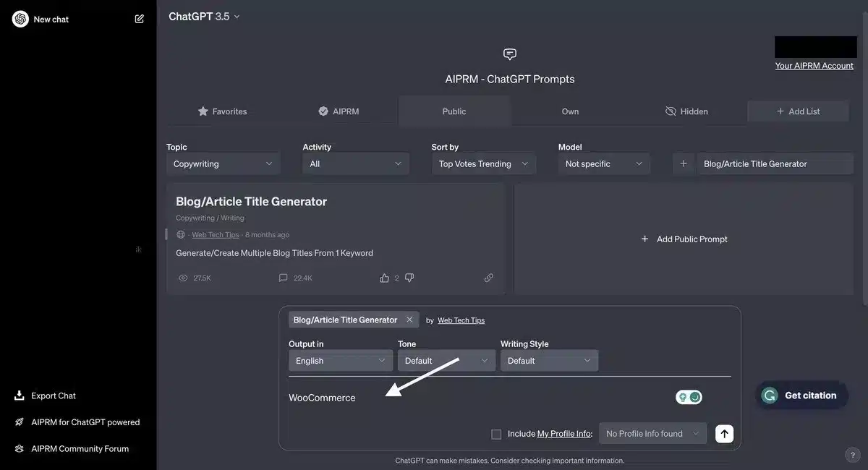The height and width of the screenshot is (470, 868).
Task: Click the rocket icon beside AIPRM powered
Action: click(x=19, y=422)
